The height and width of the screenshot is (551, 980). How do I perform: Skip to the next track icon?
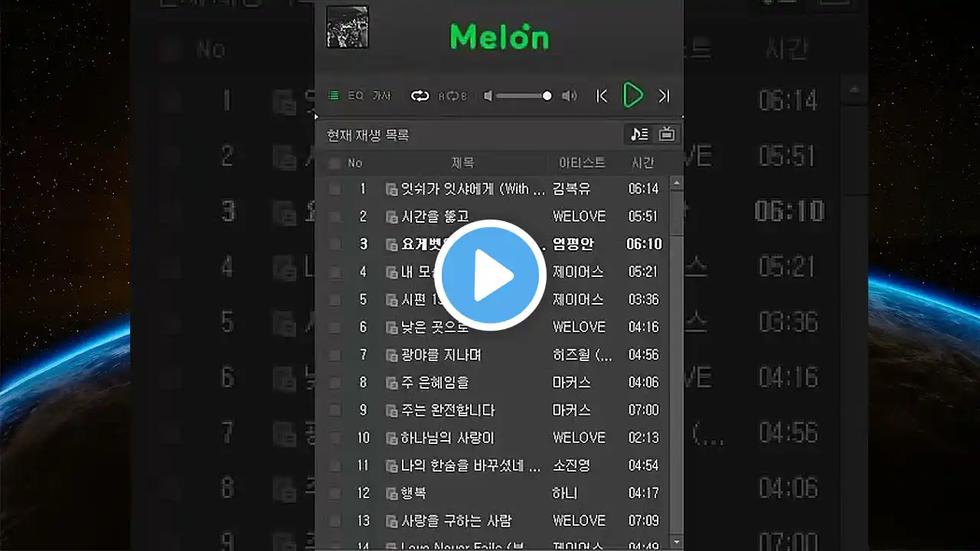(x=664, y=96)
